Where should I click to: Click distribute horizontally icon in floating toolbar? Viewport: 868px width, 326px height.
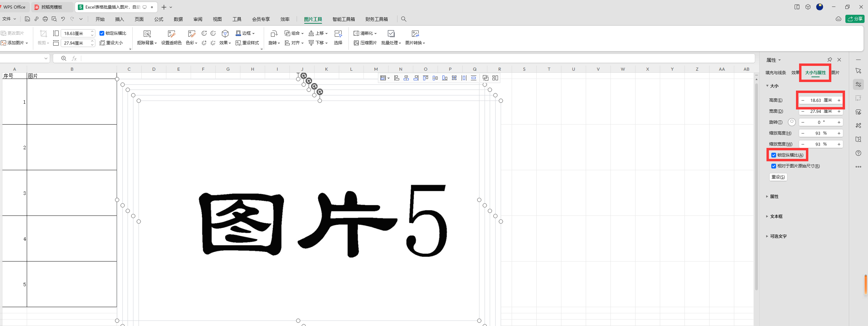(464, 78)
